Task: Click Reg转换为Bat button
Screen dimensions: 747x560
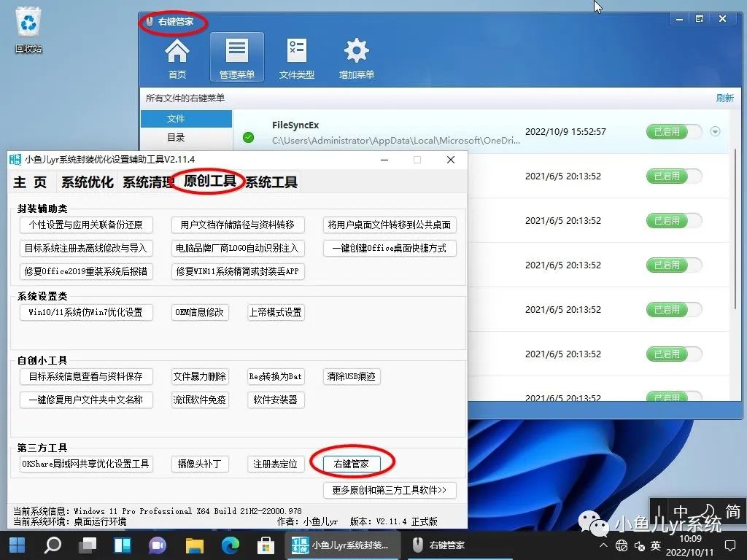Action: tap(275, 377)
